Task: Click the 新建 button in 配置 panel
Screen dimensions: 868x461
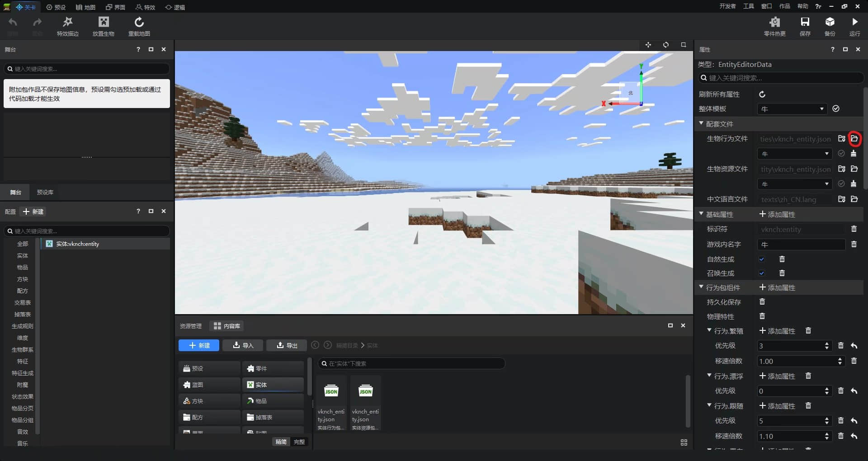Action: [x=34, y=212]
